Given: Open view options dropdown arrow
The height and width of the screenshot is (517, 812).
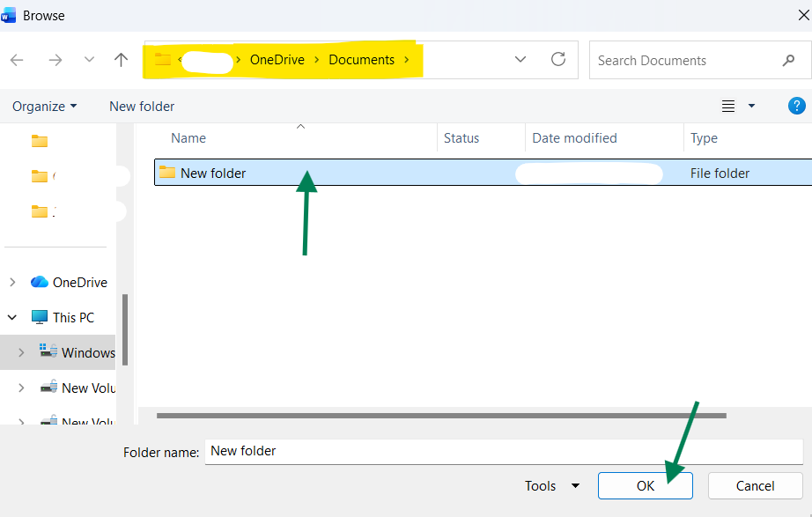Looking at the screenshot, I should point(751,107).
